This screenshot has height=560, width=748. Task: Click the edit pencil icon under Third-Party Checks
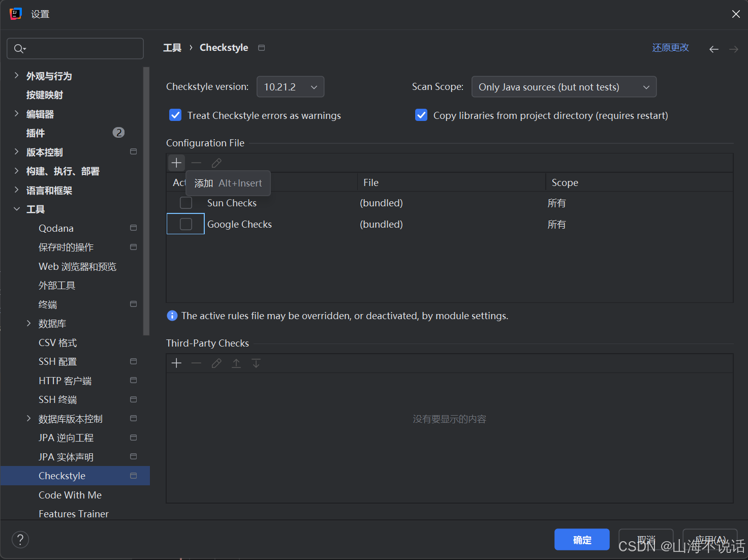(x=216, y=363)
